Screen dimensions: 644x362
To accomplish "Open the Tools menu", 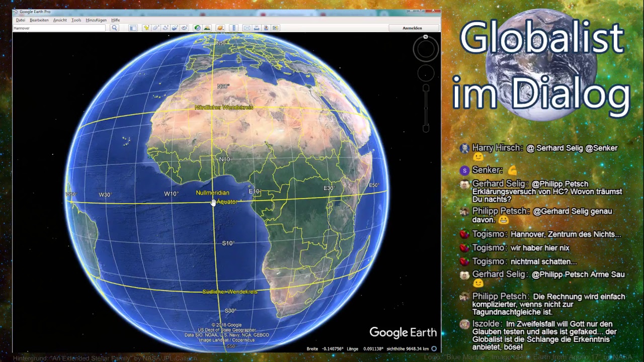I will click(76, 20).
